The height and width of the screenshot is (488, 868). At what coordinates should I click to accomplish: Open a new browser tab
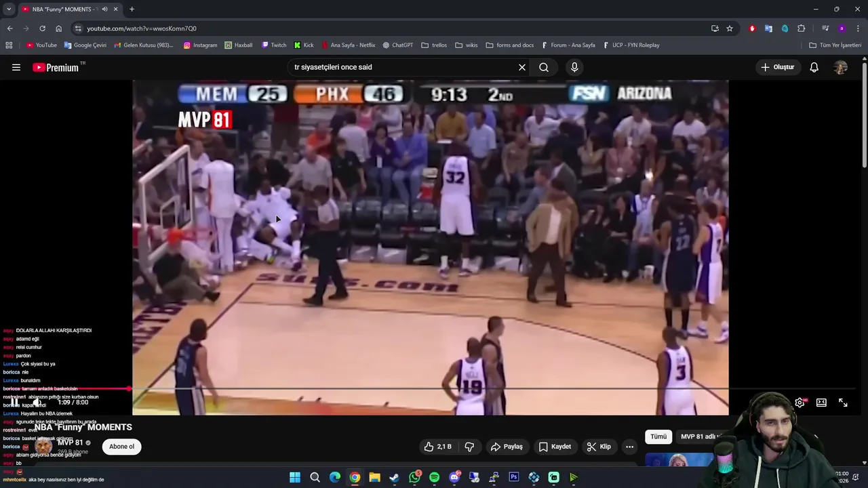click(132, 9)
